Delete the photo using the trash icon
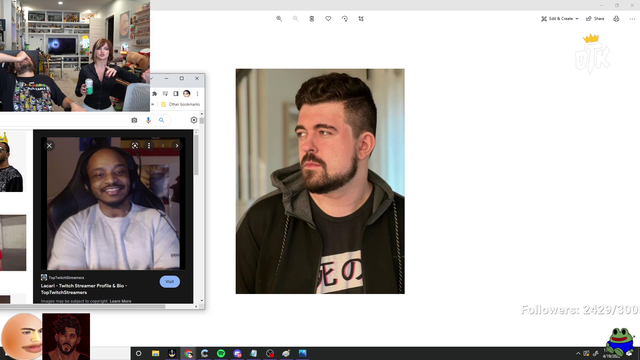This screenshot has width=640, height=360. point(311,19)
